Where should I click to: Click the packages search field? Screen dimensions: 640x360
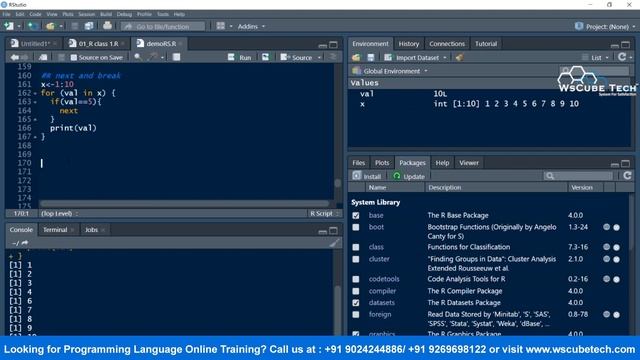[x=579, y=176]
